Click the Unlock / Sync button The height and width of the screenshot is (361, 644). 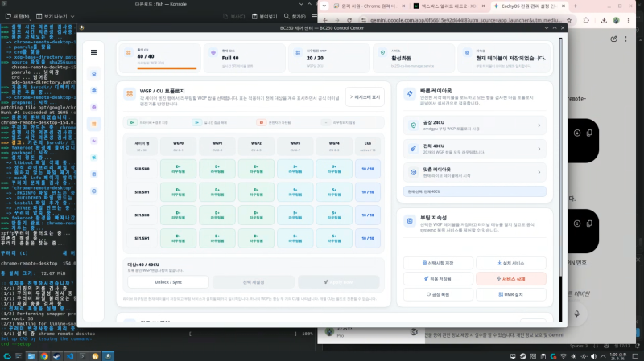coord(168,282)
